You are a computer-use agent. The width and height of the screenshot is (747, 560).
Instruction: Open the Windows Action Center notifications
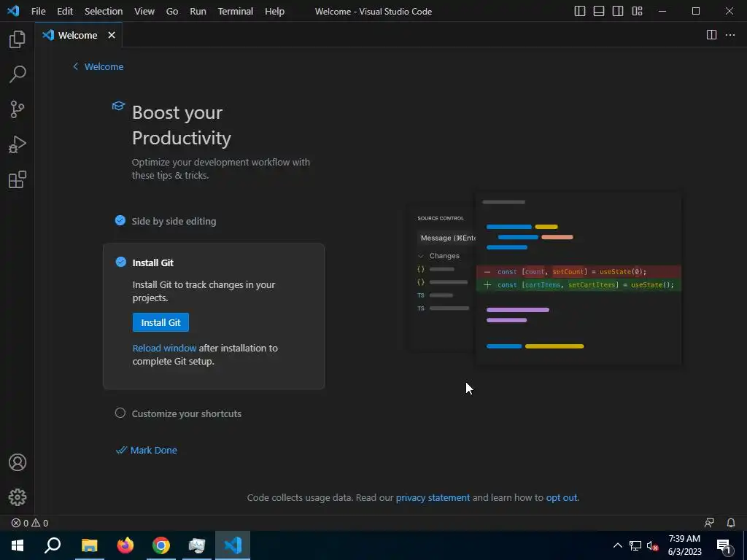point(724,545)
